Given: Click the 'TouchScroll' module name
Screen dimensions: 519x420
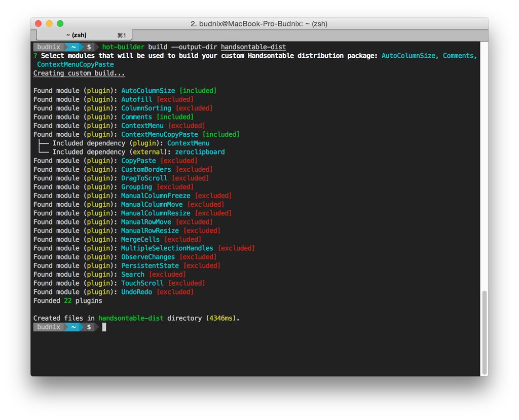Looking at the screenshot, I should (142, 283).
